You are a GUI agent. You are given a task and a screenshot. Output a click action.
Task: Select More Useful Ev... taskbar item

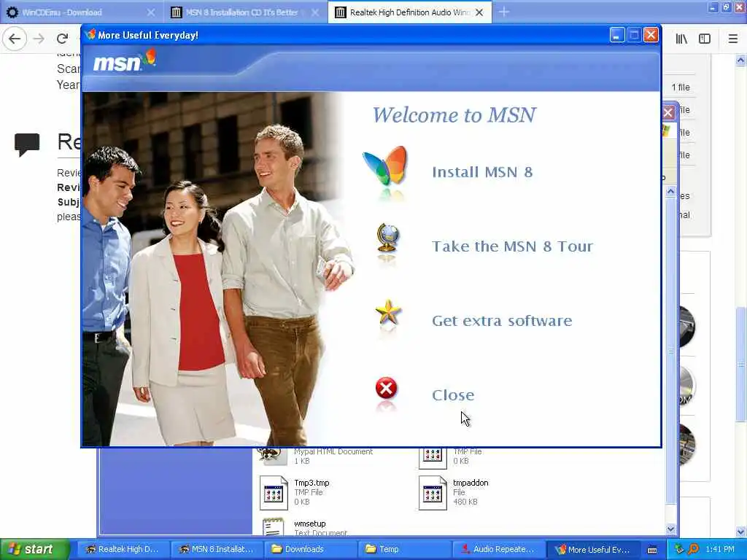(592, 549)
